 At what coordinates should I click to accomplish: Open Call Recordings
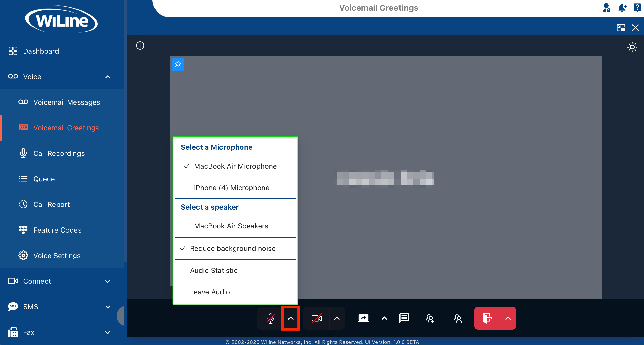pos(59,153)
